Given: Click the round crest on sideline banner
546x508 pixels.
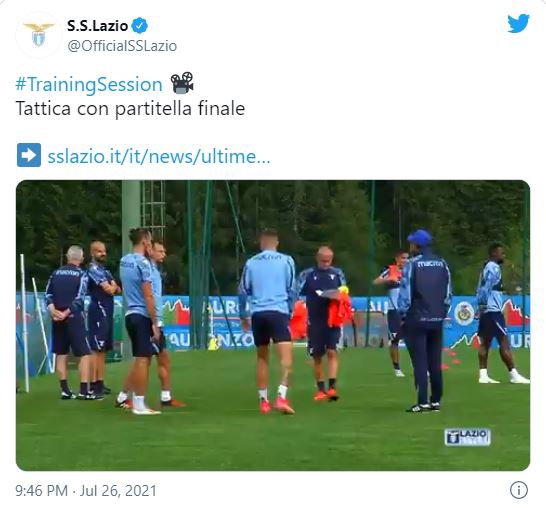Looking at the screenshot, I should click(464, 313).
